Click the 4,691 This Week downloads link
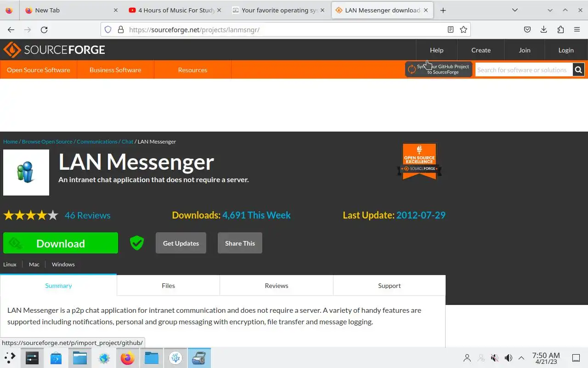 256,215
